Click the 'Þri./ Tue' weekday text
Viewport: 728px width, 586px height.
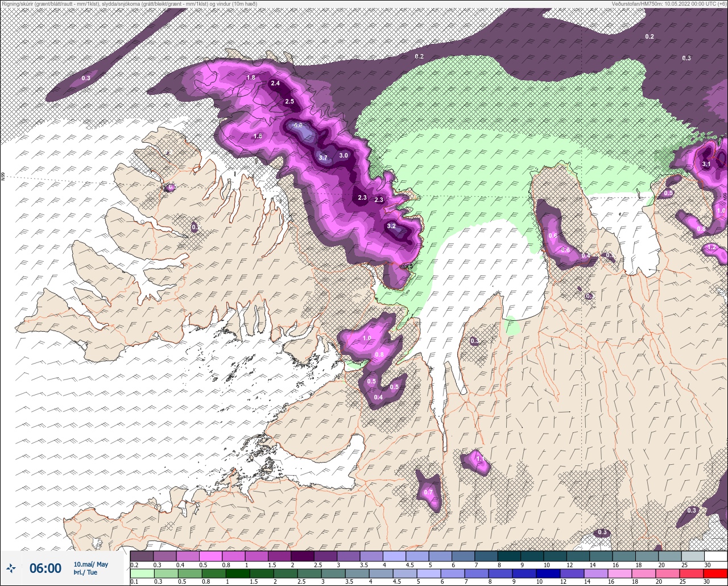tap(85, 572)
